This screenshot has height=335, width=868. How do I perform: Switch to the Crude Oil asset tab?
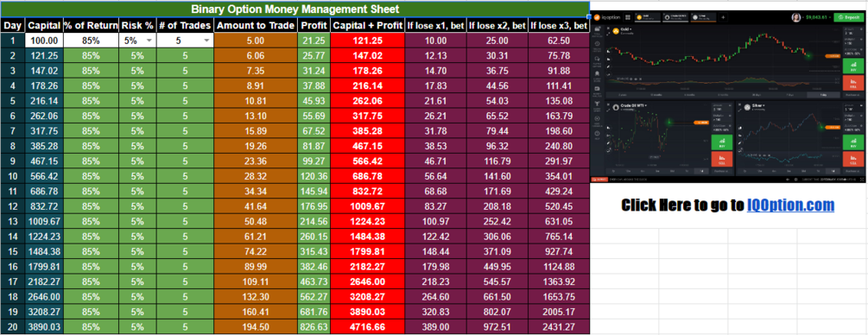click(x=675, y=17)
